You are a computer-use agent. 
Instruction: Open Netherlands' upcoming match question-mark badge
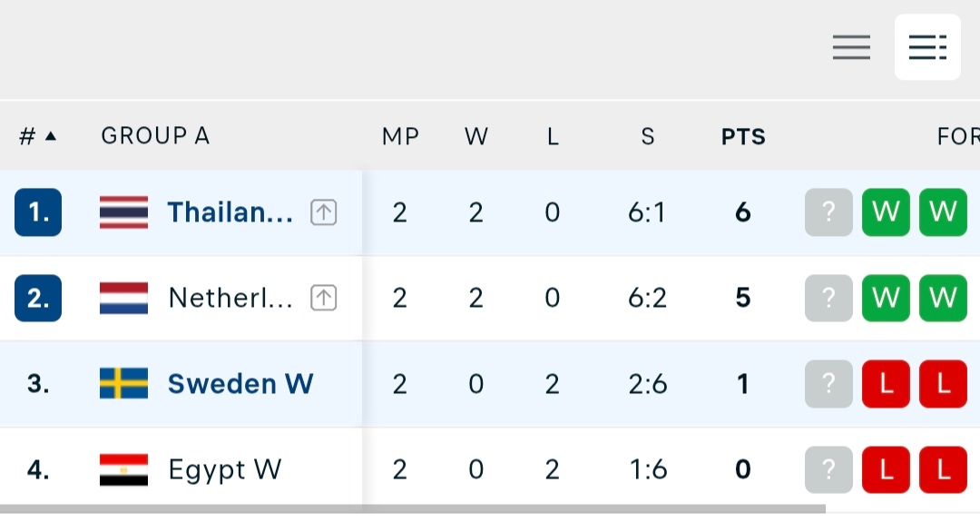(x=828, y=298)
